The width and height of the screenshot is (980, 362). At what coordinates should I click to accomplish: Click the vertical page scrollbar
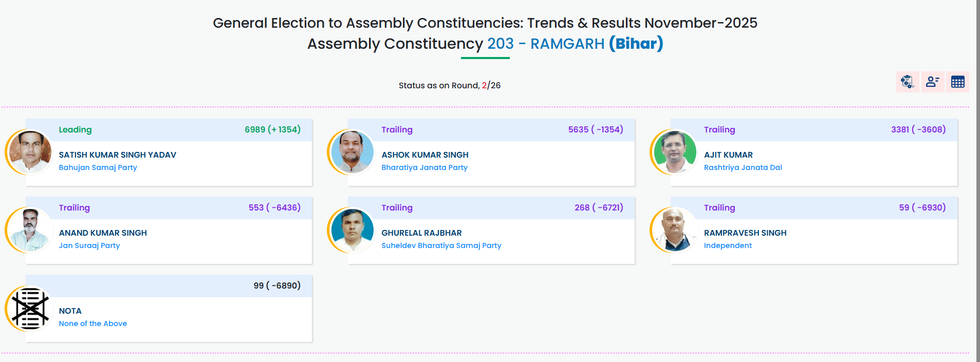coord(978,180)
